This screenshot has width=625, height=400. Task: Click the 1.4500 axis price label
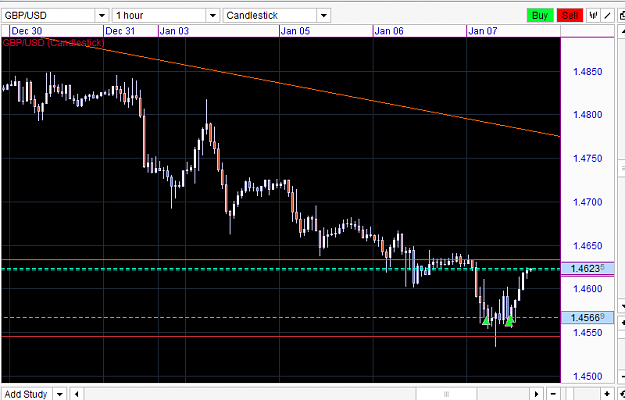point(587,376)
